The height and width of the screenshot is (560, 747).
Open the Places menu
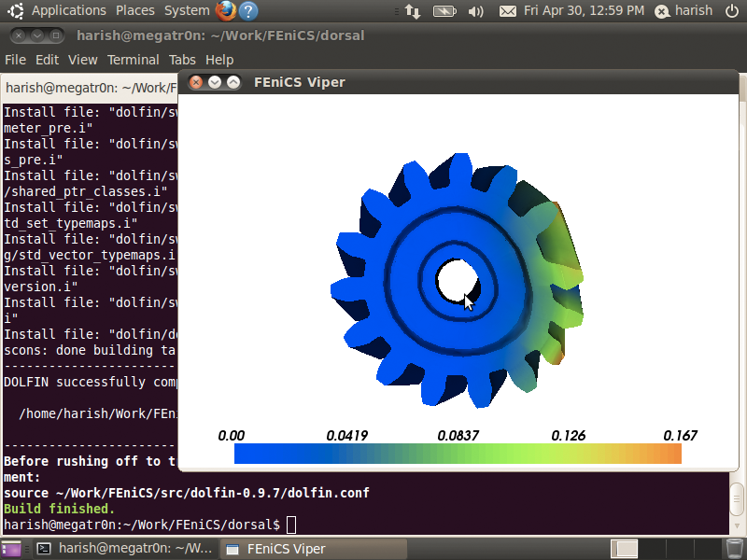click(x=135, y=11)
